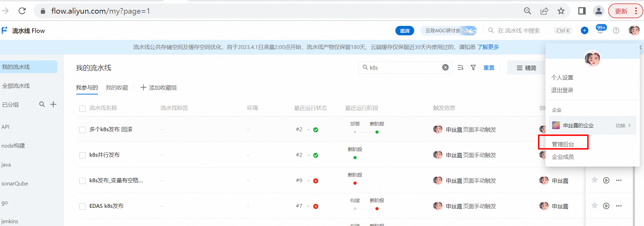Open pipeline k8s发布_变量有空格...
Viewport: 644px width, 226px height.
pos(116,180)
